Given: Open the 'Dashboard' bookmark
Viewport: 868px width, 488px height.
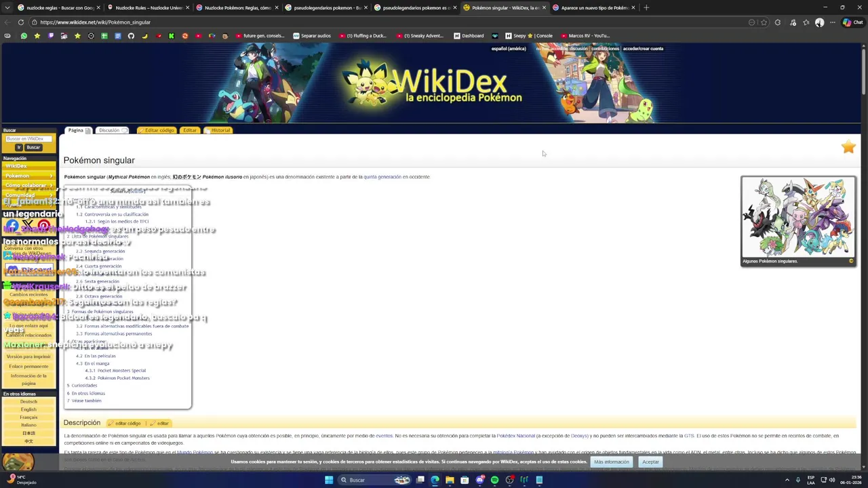Looking at the screenshot, I should pyautogui.click(x=469, y=36).
